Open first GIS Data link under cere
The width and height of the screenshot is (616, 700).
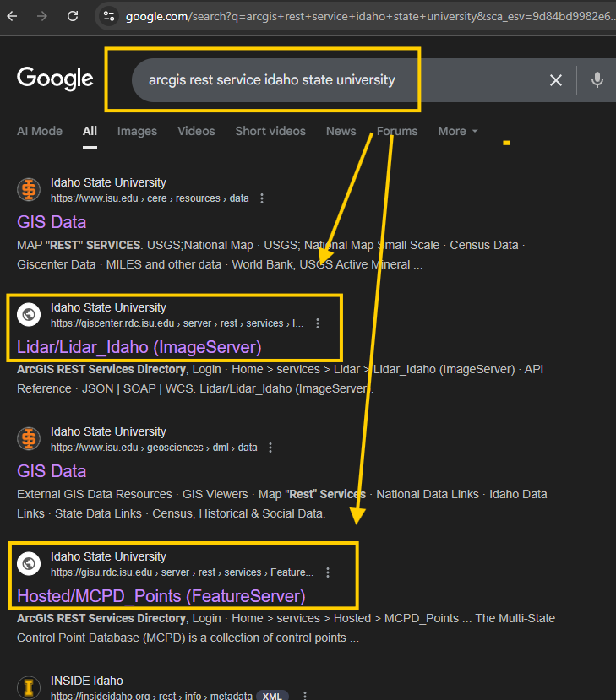52,222
